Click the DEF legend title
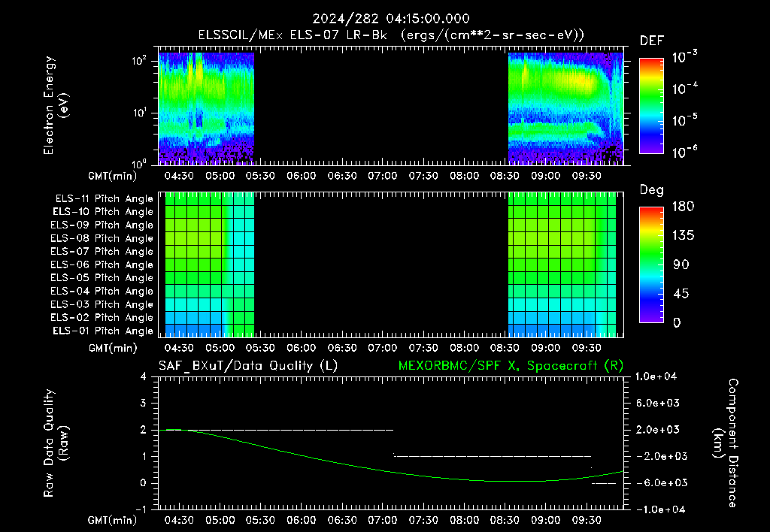Screen dimensions: 770x532 pos(652,41)
